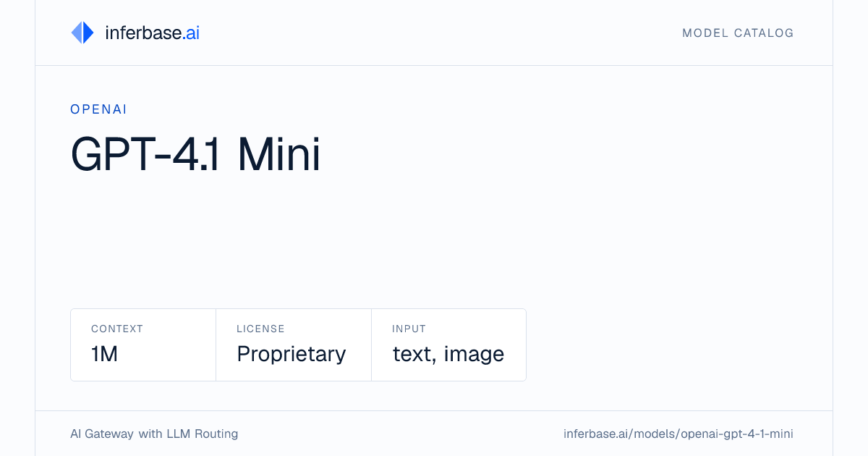Click the INPUT label in stats card
Viewport: 868px width, 456px height.
pos(409,329)
